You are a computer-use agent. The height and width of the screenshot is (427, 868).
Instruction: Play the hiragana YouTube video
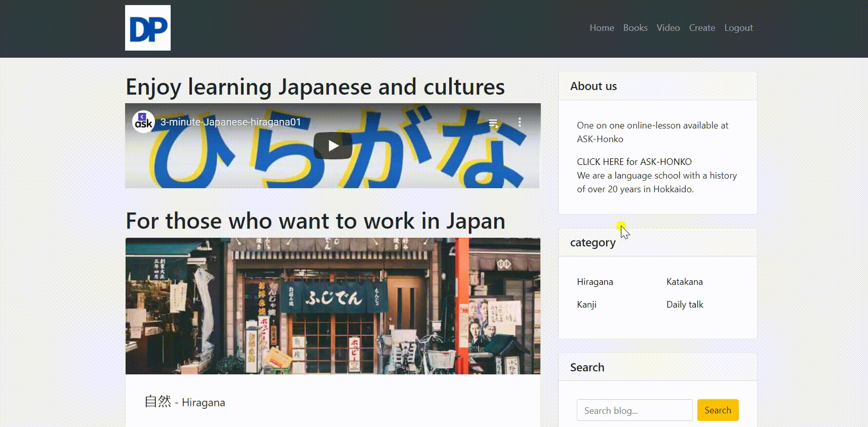click(x=333, y=146)
